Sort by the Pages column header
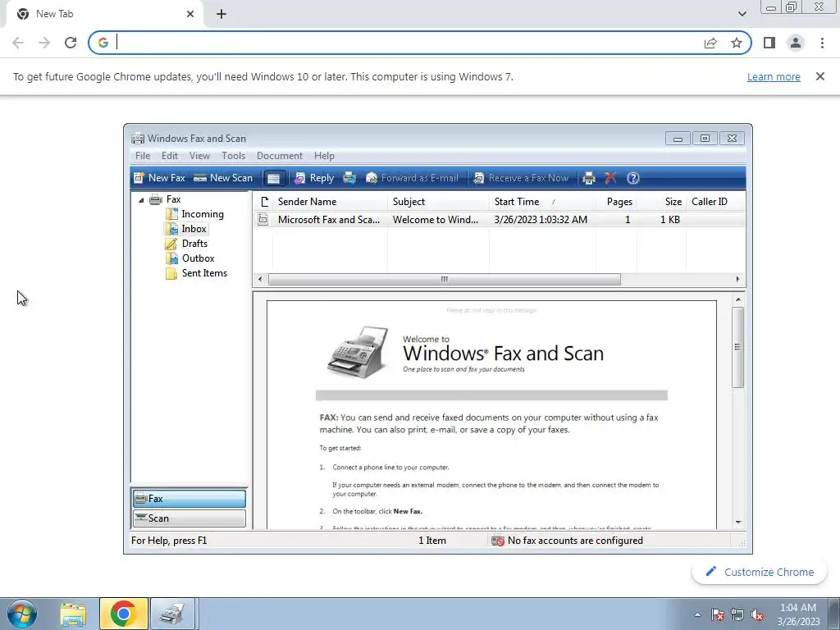 (617, 202)
